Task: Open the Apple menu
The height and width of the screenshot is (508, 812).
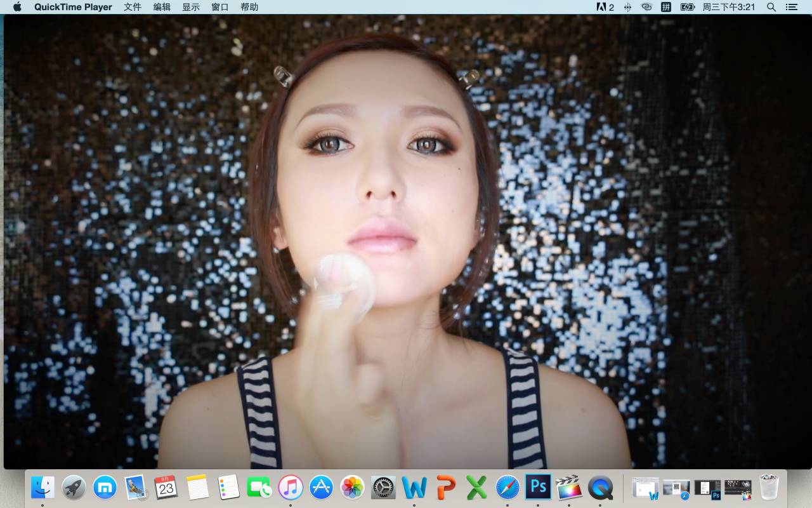Action: coord(17,7)
